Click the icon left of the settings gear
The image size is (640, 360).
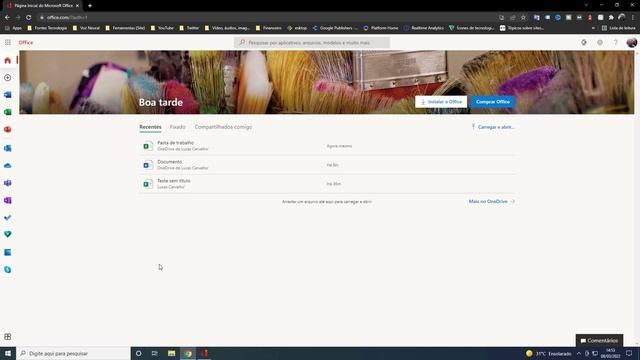(x=584, y=42)
